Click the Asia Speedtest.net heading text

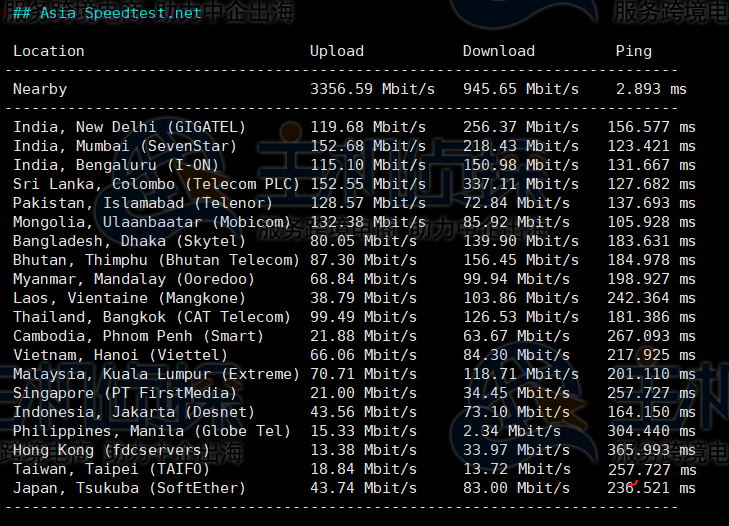click(x=120, y=13)
